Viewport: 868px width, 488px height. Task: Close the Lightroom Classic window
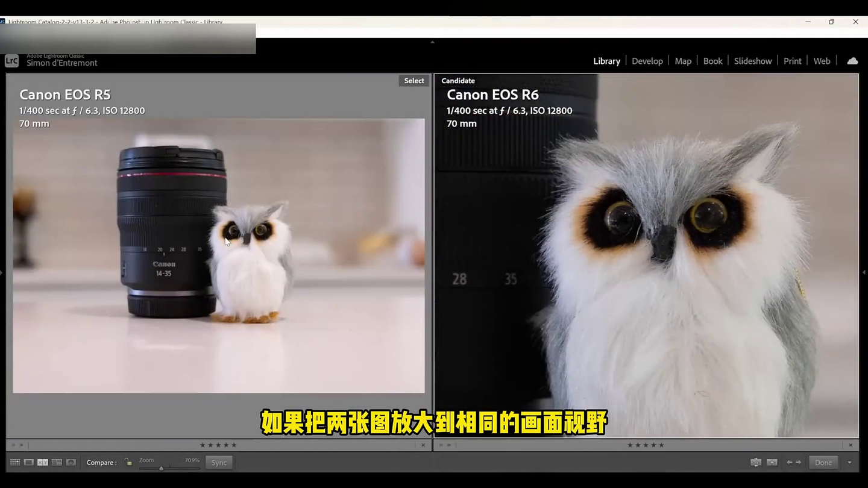(855, 22)
